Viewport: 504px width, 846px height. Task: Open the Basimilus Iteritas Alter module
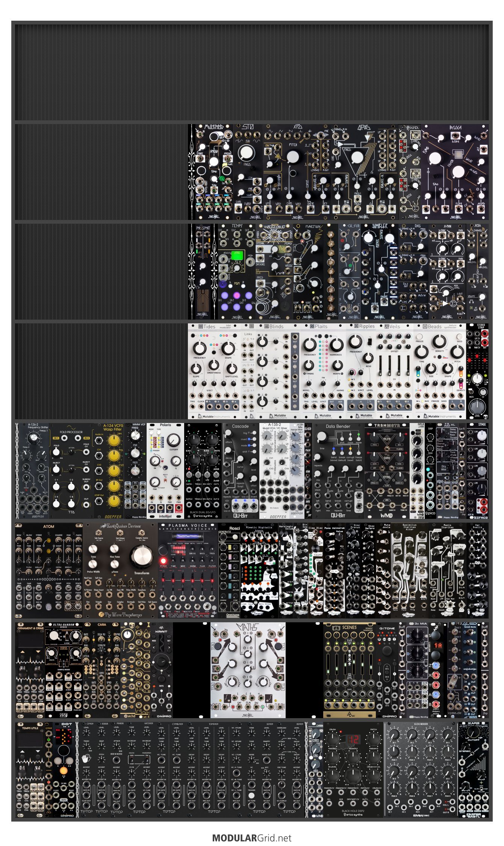coord(410,570)
